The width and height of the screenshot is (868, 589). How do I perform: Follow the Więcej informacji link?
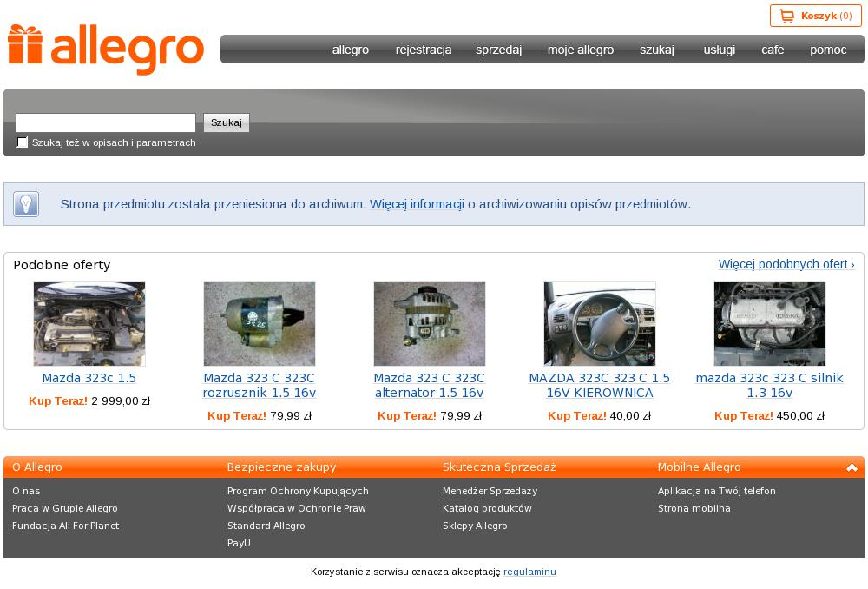417,204
